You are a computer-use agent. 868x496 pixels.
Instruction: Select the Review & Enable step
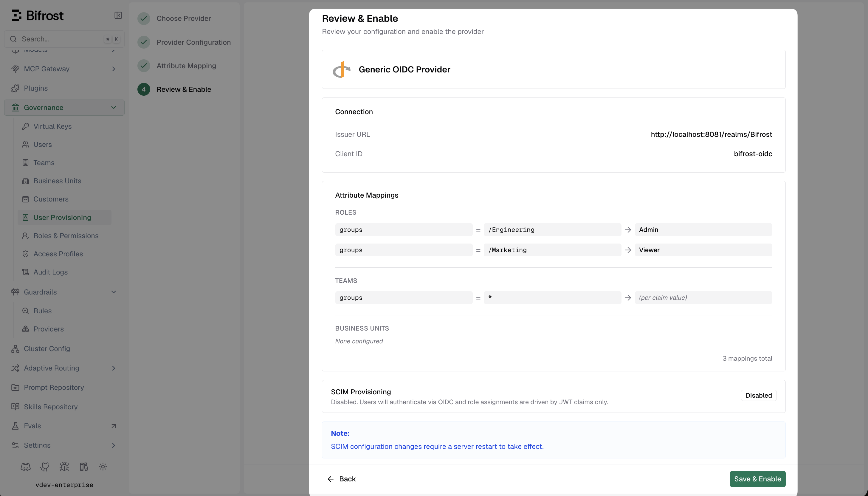[x=174, y=89]
